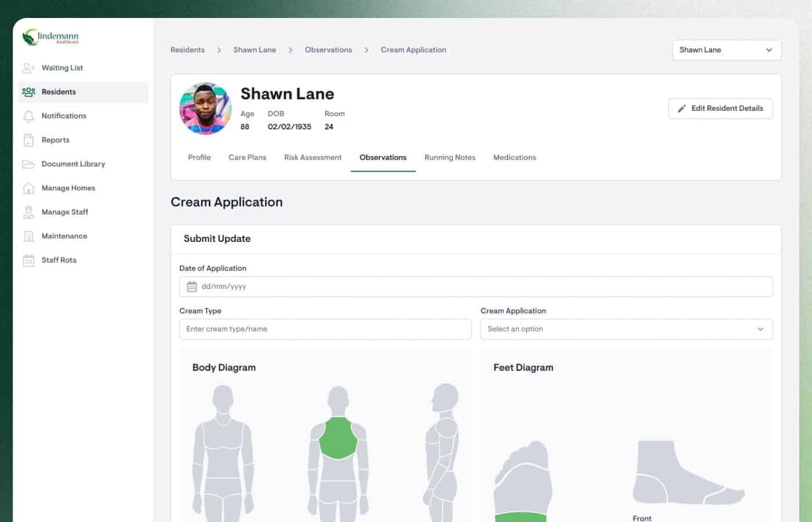Open Shawn Lane's profile photo
The height and width of the screenshot is (522, 812).
coord(205,108)
